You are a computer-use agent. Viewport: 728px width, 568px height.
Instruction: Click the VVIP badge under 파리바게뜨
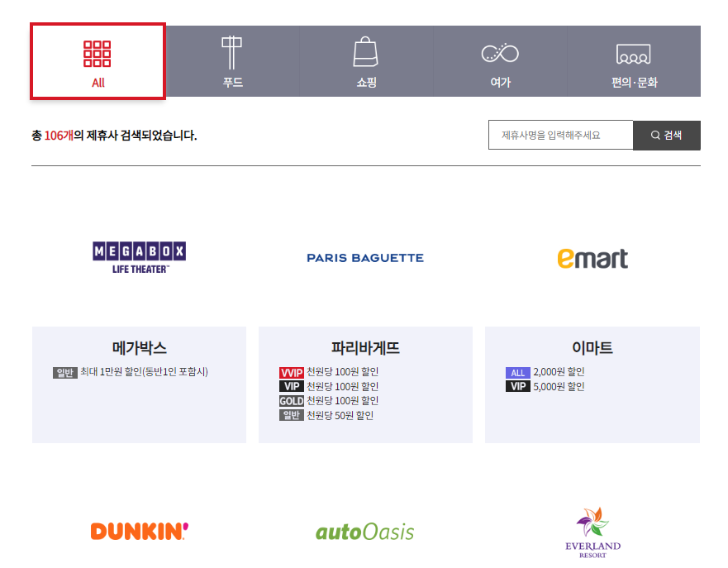(291, 373)
